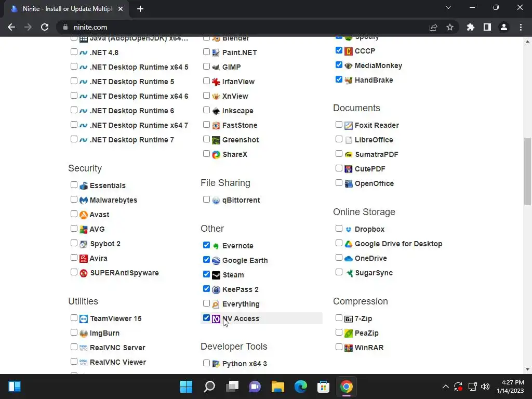Click the NV Access purple icon
The image size is (532, 399).
(216, 319)
